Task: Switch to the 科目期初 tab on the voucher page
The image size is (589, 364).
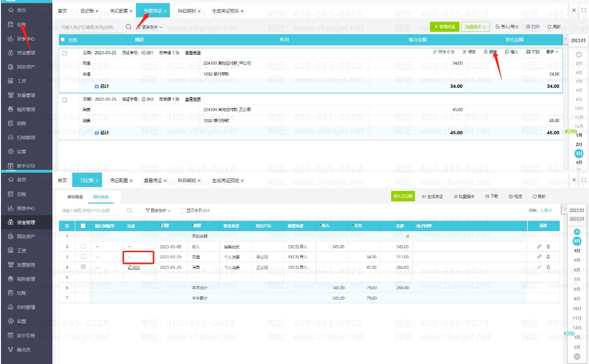Action: pos(189,11)
